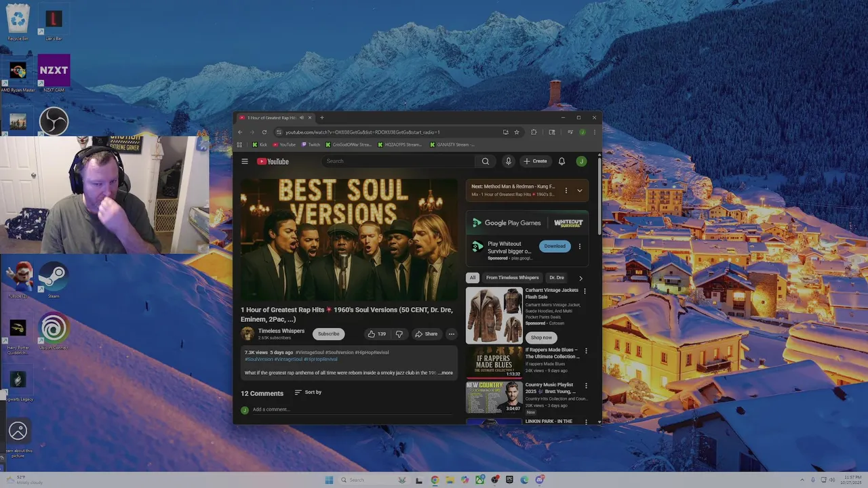The height and width of the screenshot is (488, 868).
Task: Download Whiteout Survival ad button
Action: point(554,246)
